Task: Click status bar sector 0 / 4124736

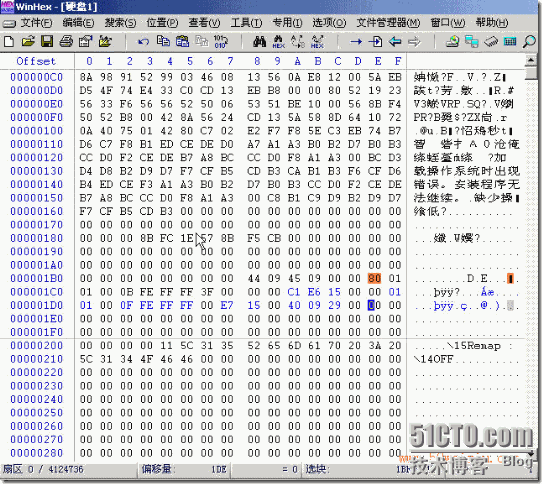Action: tap(43, 469)
